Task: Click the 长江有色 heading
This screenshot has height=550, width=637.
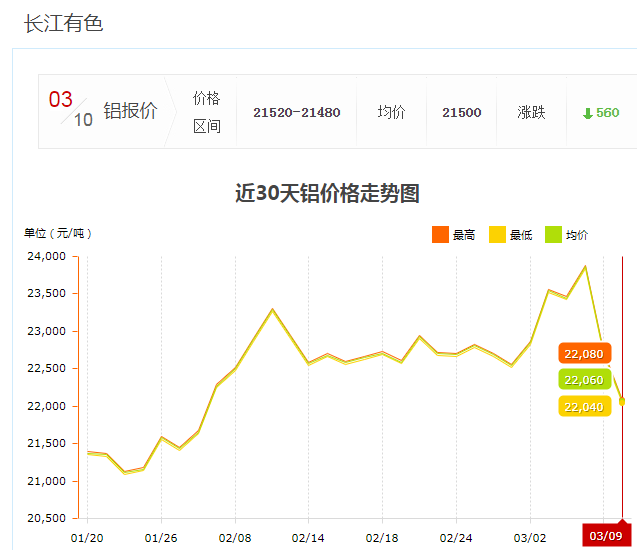Action: (64, 23)
